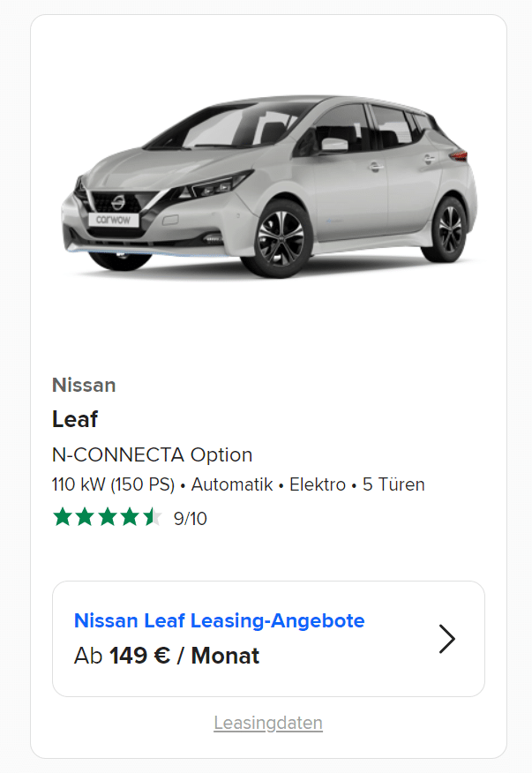The image size is (532, 773).
Task: Click the 110 kW (150 PS) specification text
Action: coord(114,484)
